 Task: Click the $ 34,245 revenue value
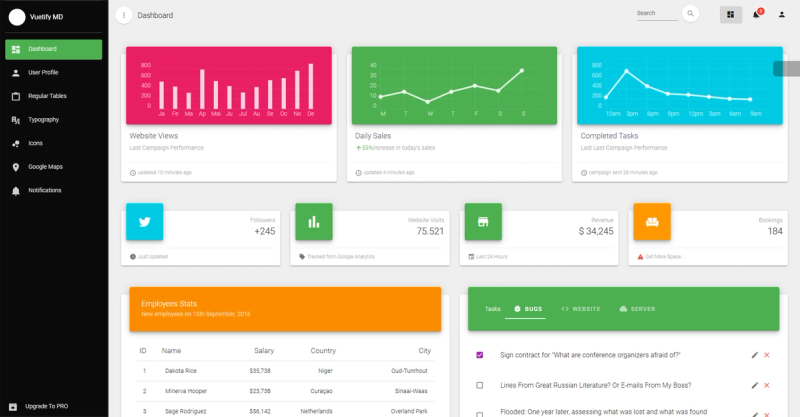tap(596, 231)
